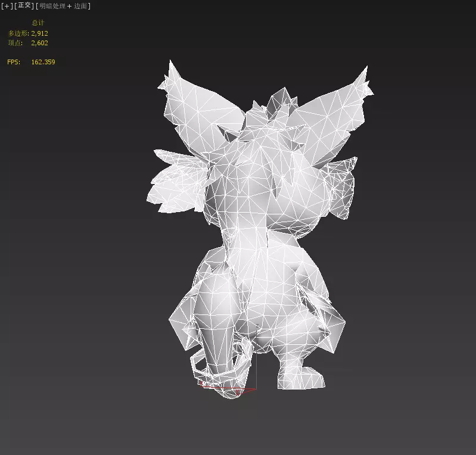This screenshot has width=476, height=455.
Task: Open the 明暗处理 + 边面 shading menu
Action: click(x=63, y=6)
